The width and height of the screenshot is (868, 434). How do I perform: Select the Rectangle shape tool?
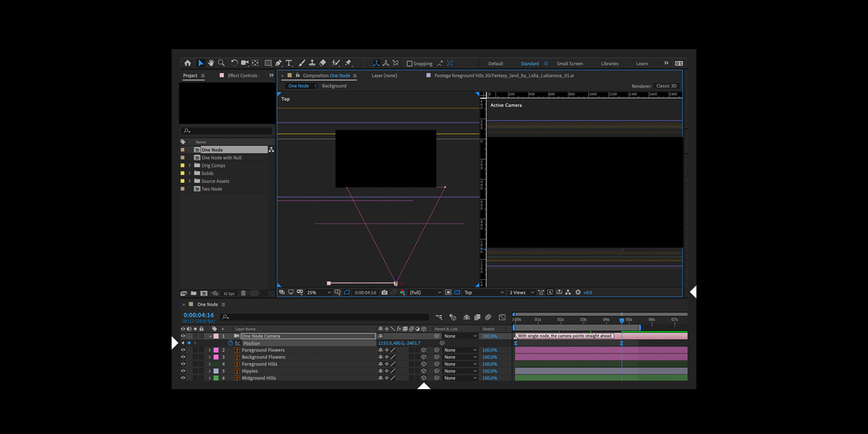click(268, 64)
